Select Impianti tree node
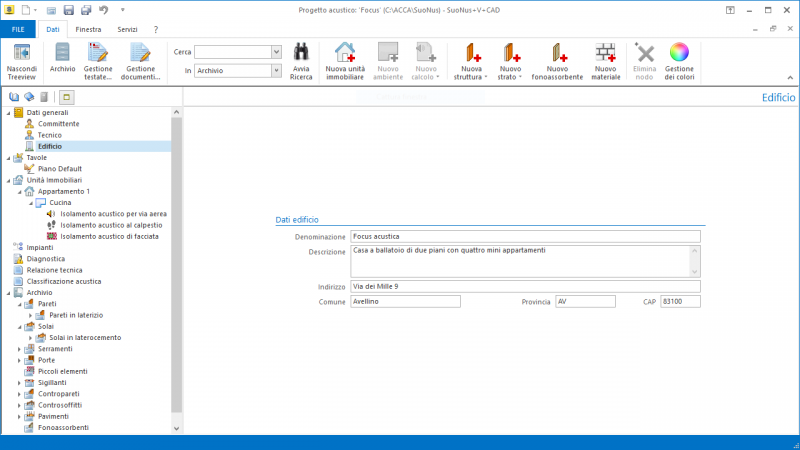This screenshot has width=800, height=450. tap(40, 247)
